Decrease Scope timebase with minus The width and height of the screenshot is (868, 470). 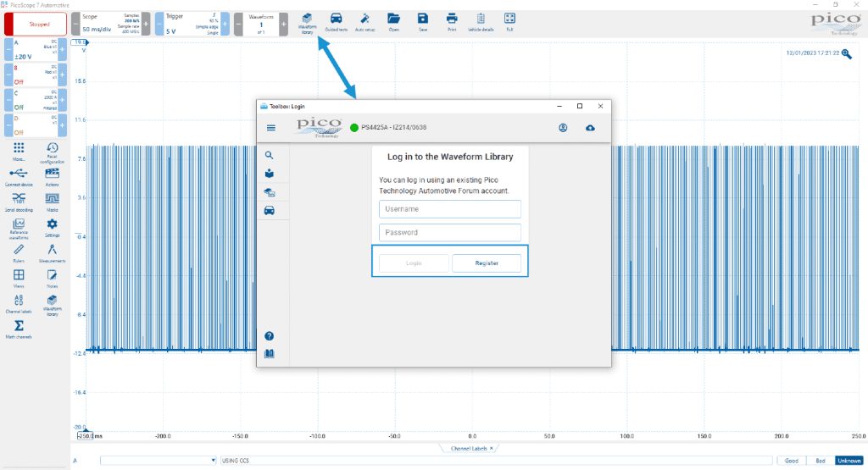pyautogui.click(x=75, y=24)
